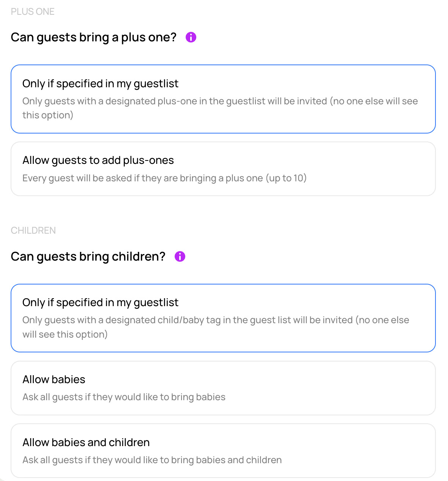448x481 pixels.
Task: Open info tooltip beside plus one question
Action: (191, 37)
